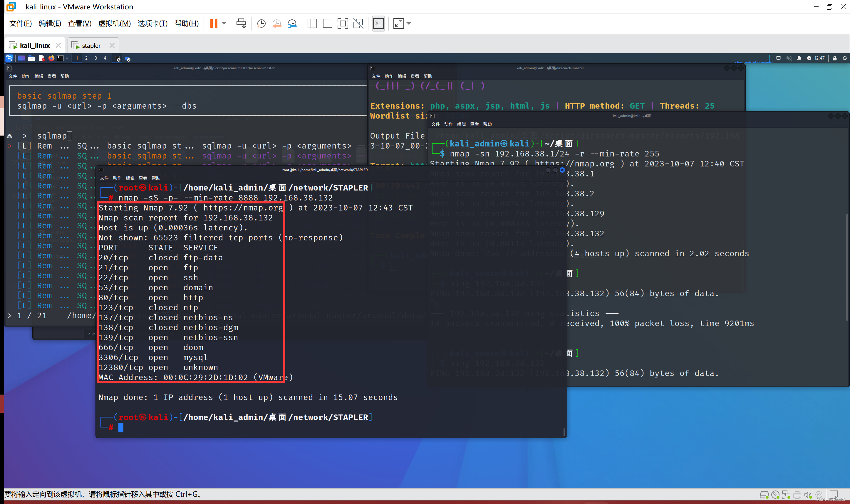Open the 虚拟机(M) menu
The image size is (850, 504).
click(114, 23)
